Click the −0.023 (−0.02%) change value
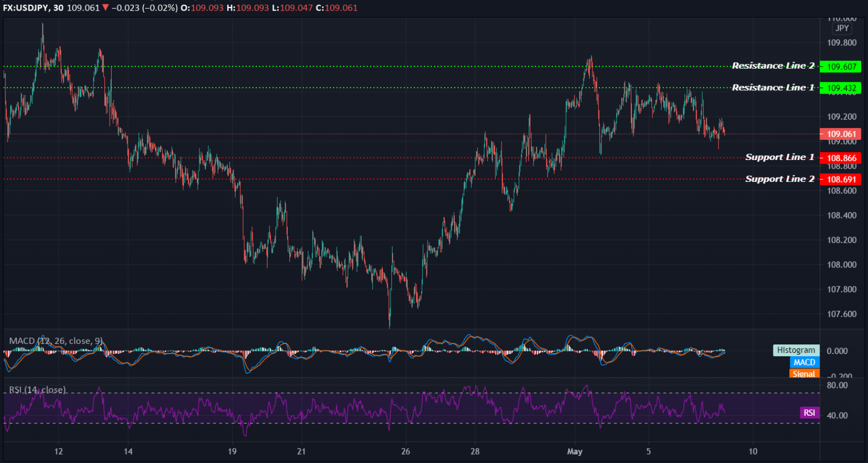The image size is (868, 463). click(x=145, y=8)
